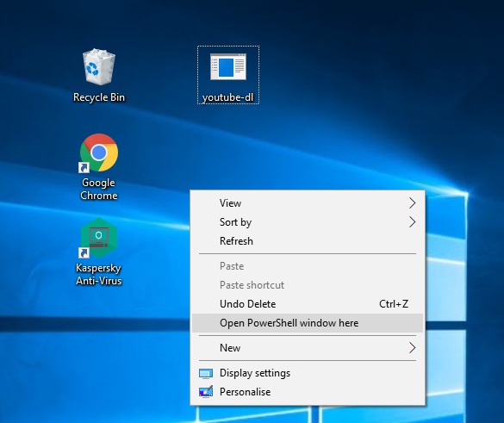Click the Ctrl+Z shortcut hint

click(394, 304)
